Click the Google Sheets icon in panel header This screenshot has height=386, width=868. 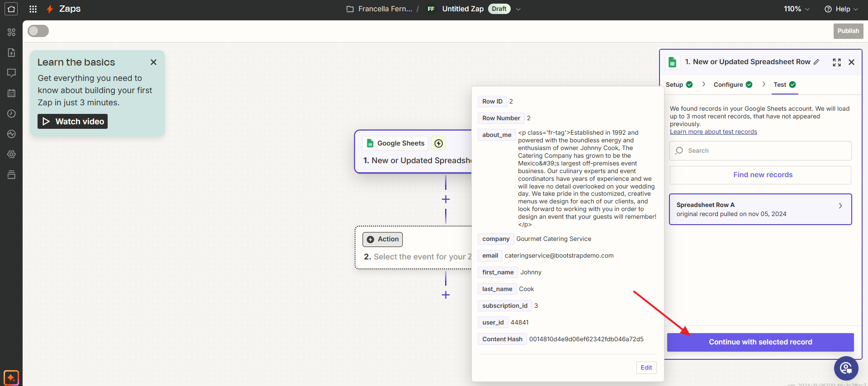coord(673,62)
